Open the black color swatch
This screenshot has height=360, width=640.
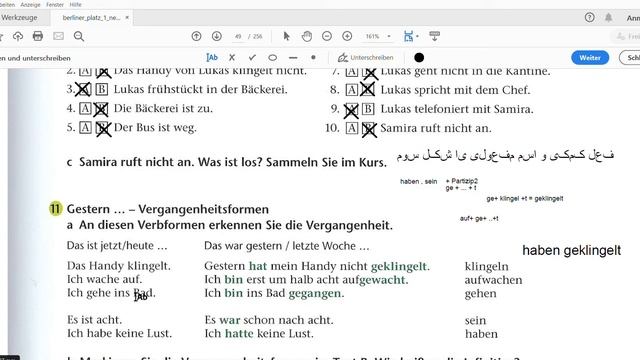[x=419, y=58]
